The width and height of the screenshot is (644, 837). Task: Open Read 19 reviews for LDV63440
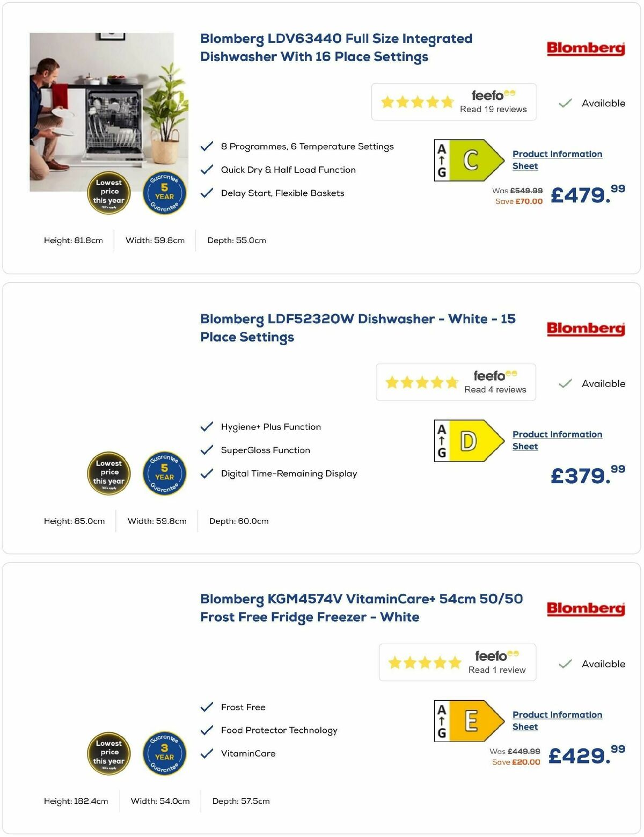click(493, 109)
